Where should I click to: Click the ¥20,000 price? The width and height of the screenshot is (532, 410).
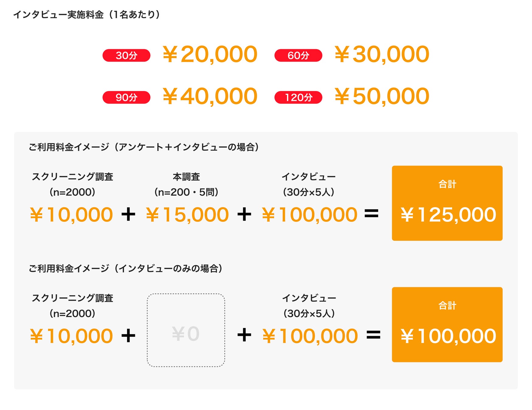coord(210,55)
